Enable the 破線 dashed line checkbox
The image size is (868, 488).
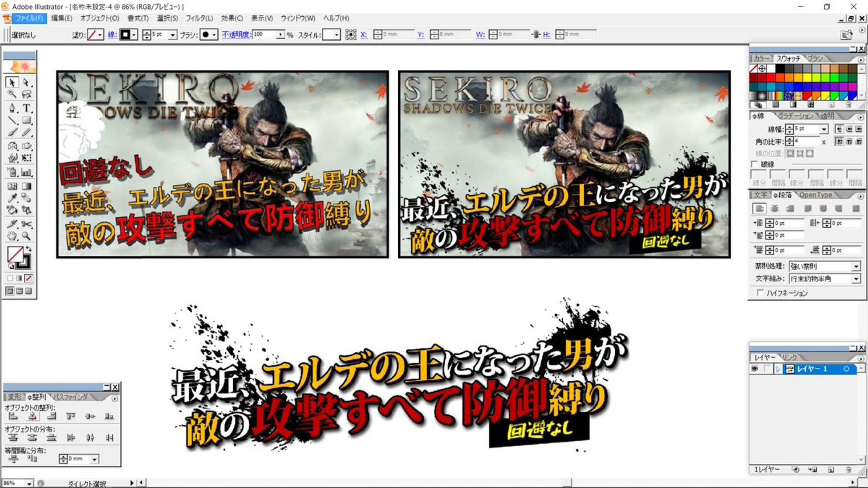(754, 164)
